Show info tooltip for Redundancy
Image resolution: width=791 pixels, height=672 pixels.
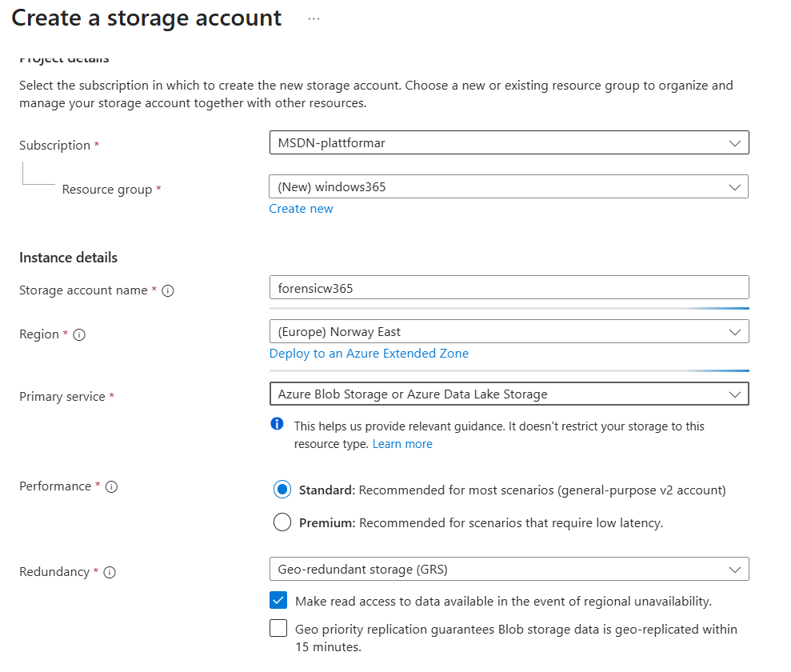pyautogui.click(x=110, y=572)
